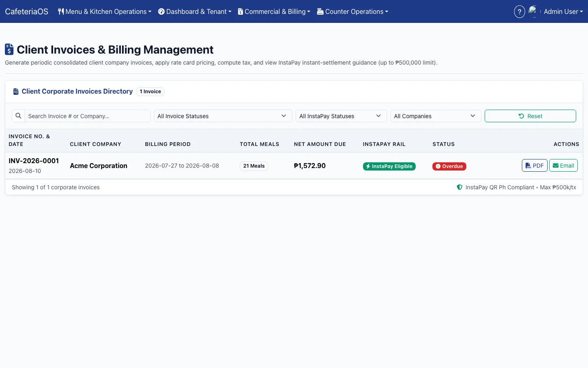Image resolution: width=588 pixels, height=368 pixels.
Task: Open the All InstaPay Statuses dropdown
Action: click(341, 116)
